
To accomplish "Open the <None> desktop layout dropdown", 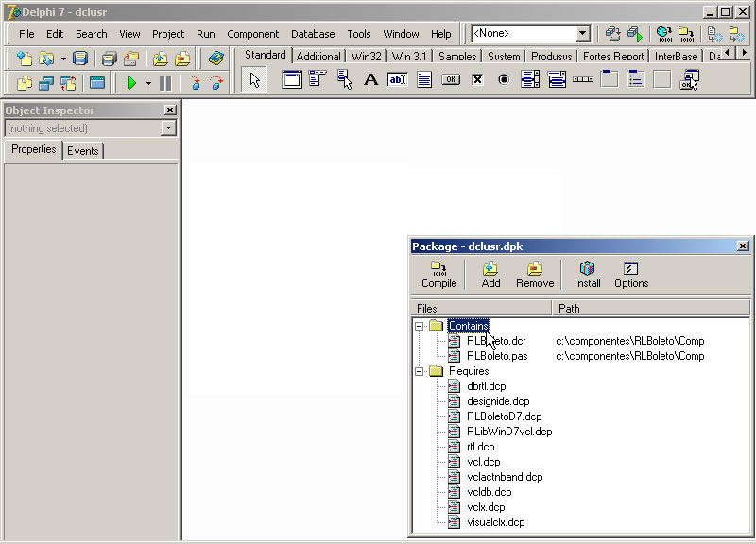I will coord(582,34).
